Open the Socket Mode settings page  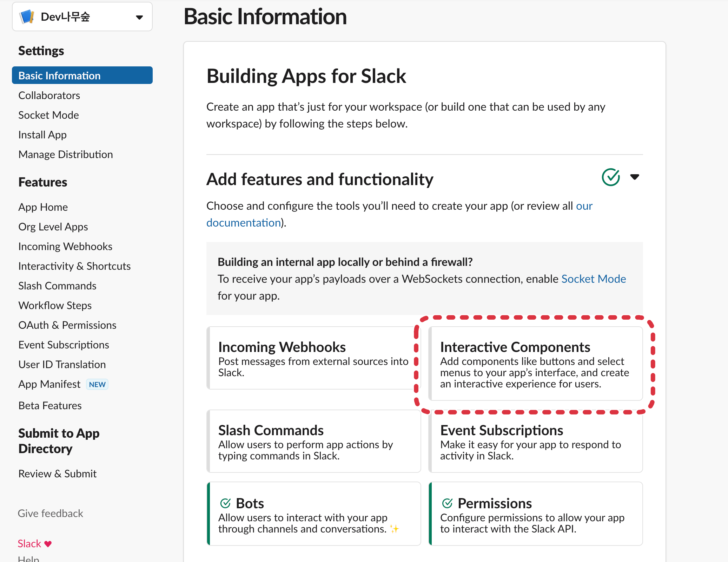[48, 115]
